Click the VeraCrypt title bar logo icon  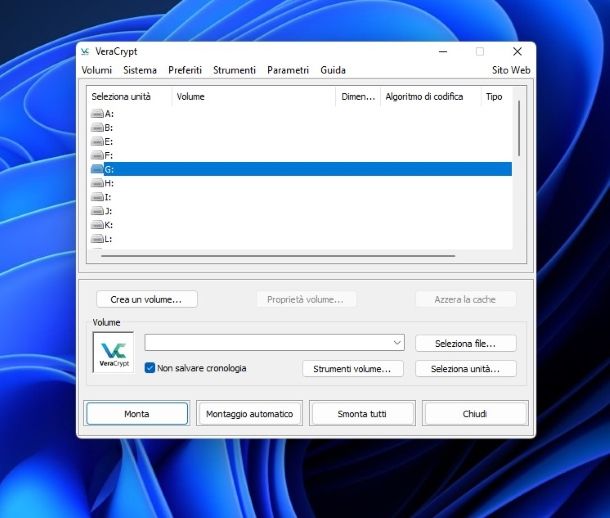[85, 52]
